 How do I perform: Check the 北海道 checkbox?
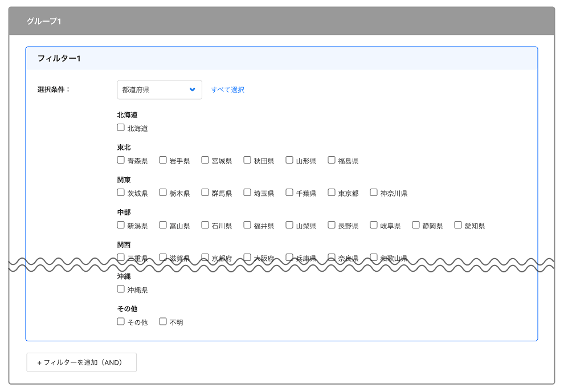pyautogui.click(x=121, y=128)
